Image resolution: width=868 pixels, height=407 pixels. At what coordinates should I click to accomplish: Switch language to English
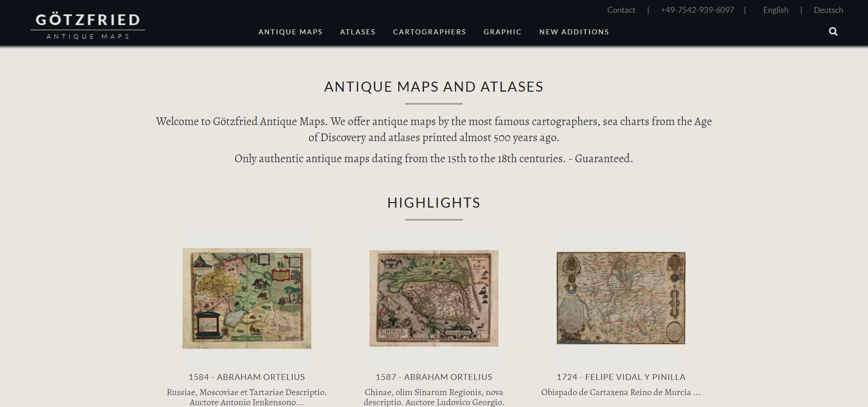tap(776, 10)
